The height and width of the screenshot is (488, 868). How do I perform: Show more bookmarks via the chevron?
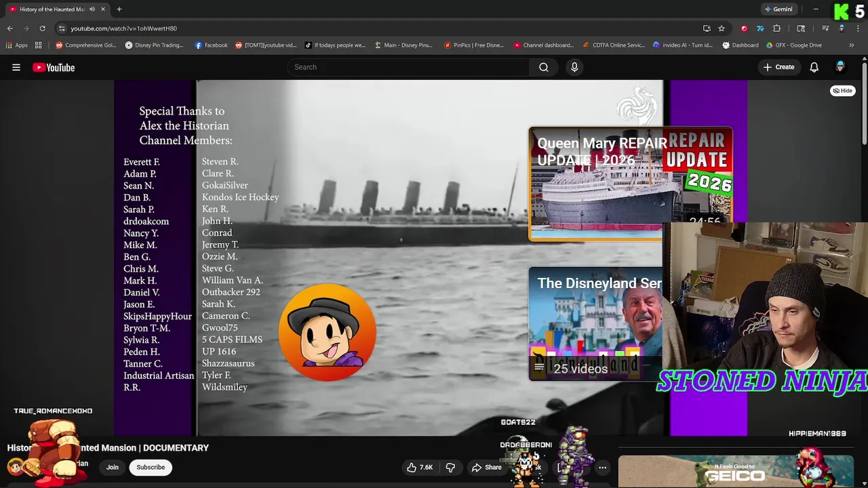(x=852, y=45)
